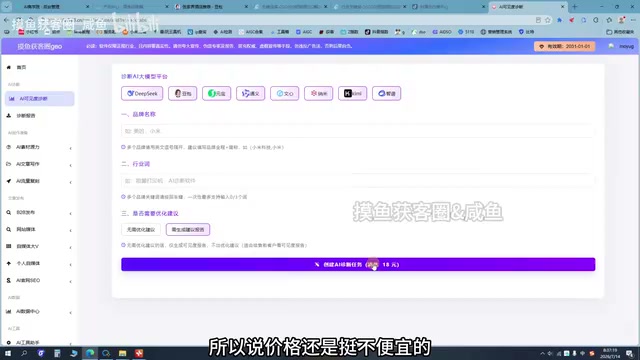Toggle the 元宝 platform button
This screenshot has width=640, height=360.
[x=216, y=93]
